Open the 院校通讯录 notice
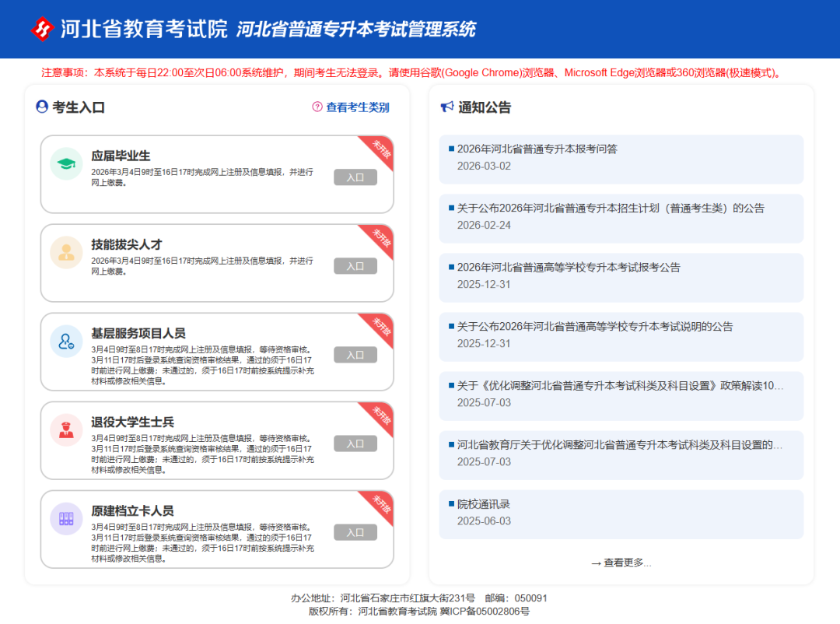 click(483, 503)
